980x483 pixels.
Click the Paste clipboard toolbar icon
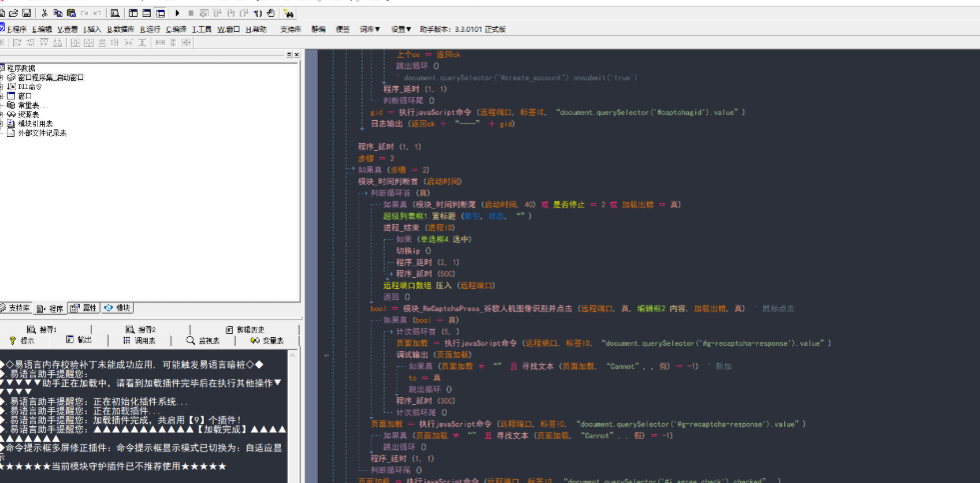coord(71,13)
